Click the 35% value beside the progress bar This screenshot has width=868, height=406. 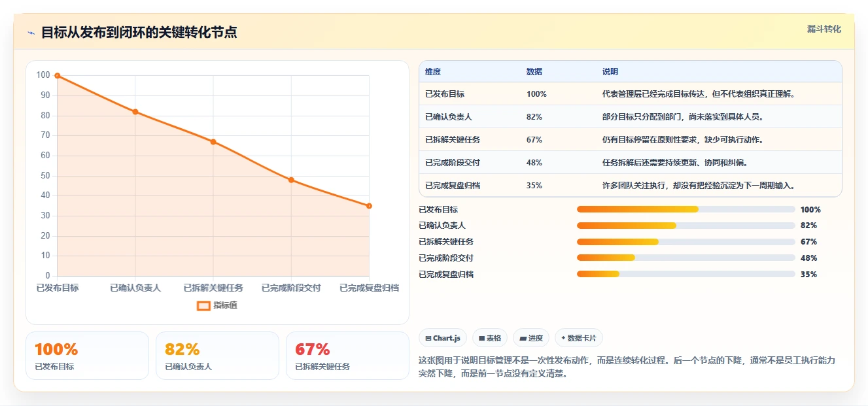(x=808, y=274)
